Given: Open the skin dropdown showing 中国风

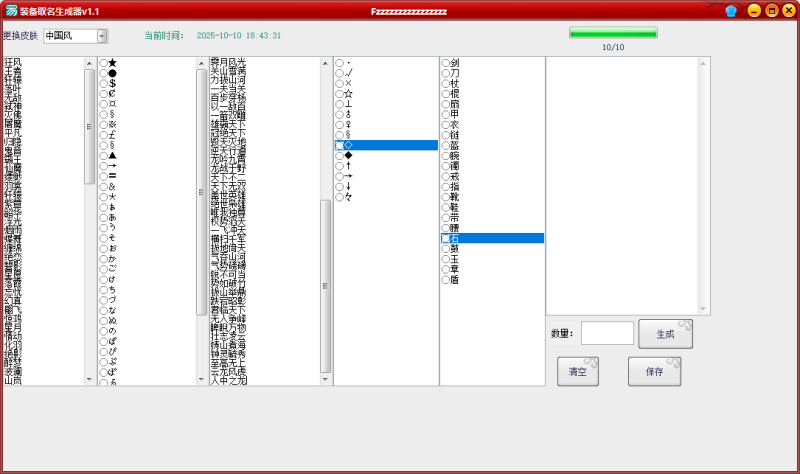Looking at the screenshot, I should coord(102,36).
